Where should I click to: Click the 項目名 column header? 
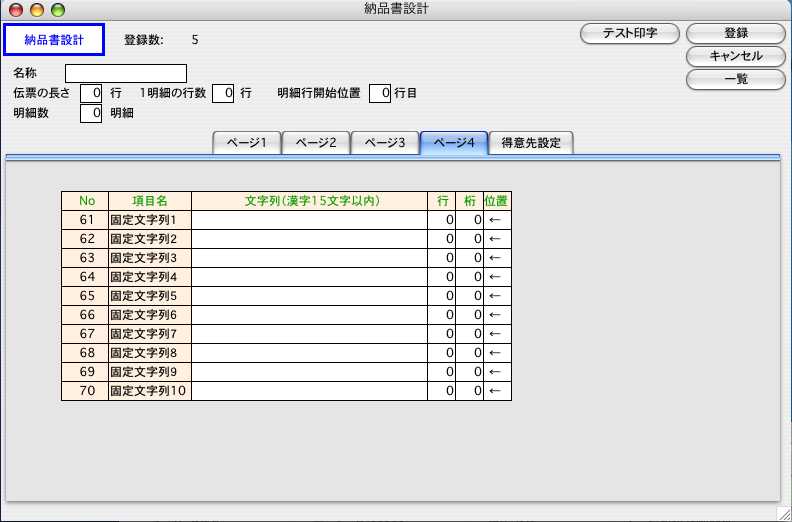150,201
